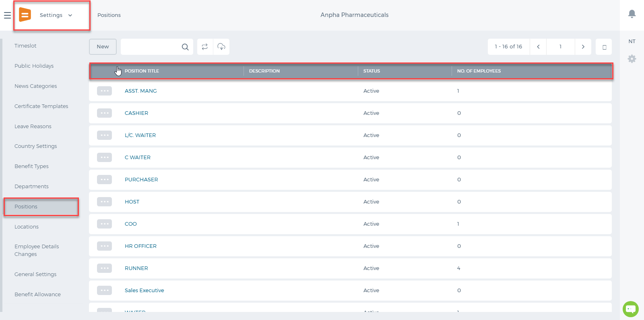Open the C WAITER position link
Image resolution: width=644 pixels, height=320 pixels.
(138, 158)
